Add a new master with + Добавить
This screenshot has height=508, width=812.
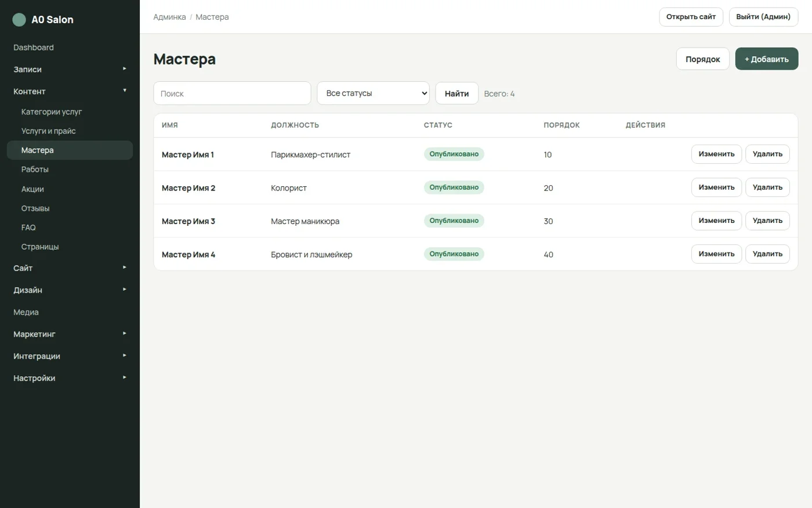767,59
